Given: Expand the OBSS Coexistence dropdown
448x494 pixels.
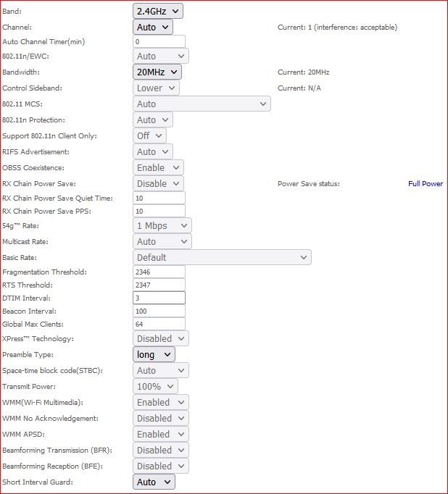Looking at the screenshot, I should click(x=158, y=167).
